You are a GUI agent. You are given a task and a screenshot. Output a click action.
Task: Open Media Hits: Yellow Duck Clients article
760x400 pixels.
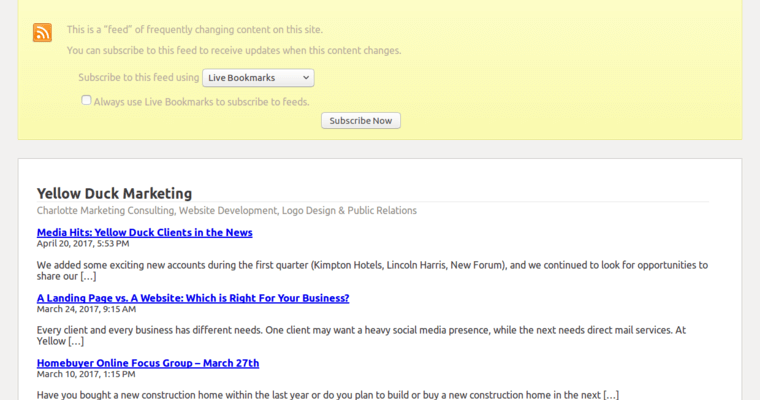coord(144,232)
